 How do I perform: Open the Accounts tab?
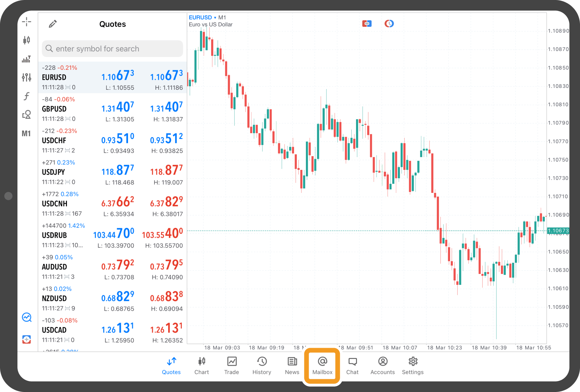pyautogui.click(x=383, y=366)
